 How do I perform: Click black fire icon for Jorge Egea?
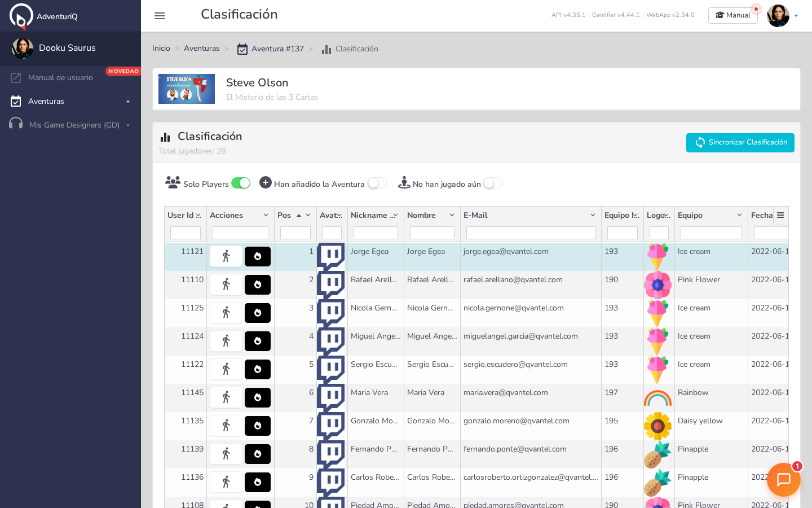coord(258,256)
